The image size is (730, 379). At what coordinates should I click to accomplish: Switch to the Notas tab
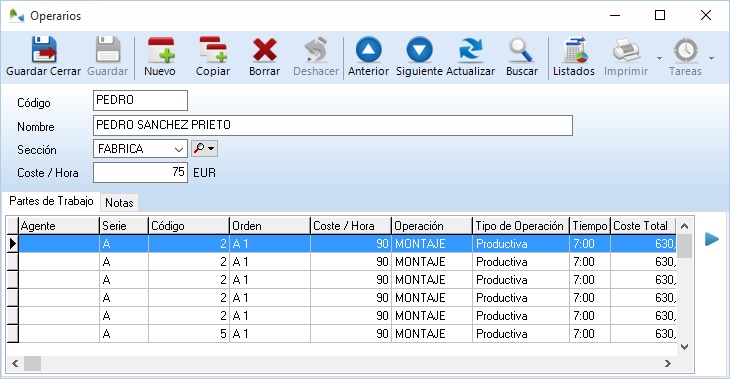[x=119, y=203]
